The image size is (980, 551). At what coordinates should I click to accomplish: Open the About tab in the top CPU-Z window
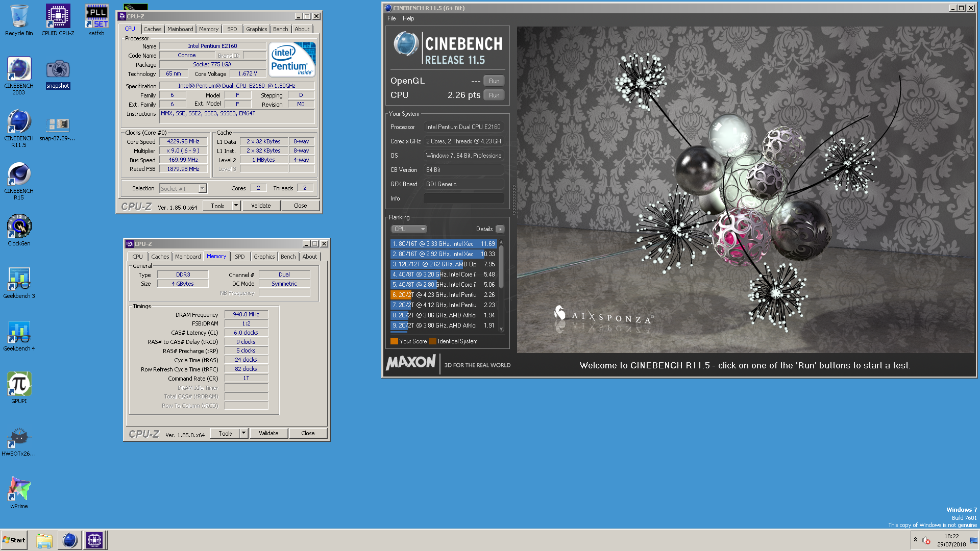pos(302,29)
